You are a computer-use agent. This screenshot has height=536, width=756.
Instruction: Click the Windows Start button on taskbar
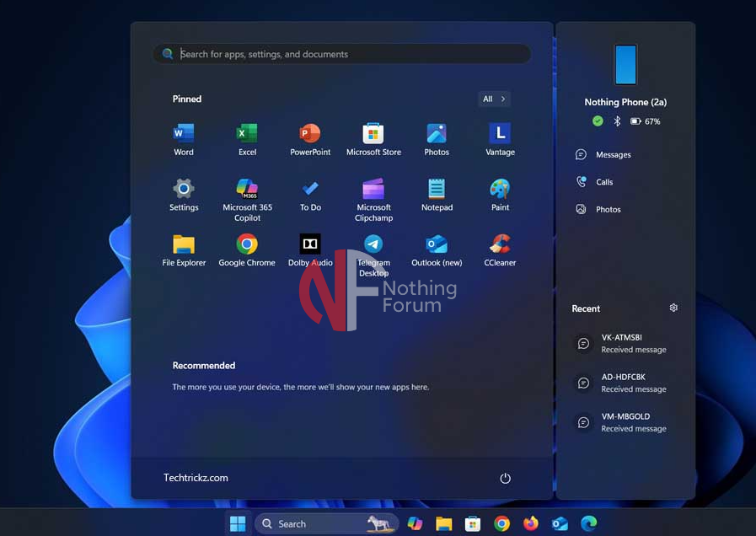click(238, 523)
